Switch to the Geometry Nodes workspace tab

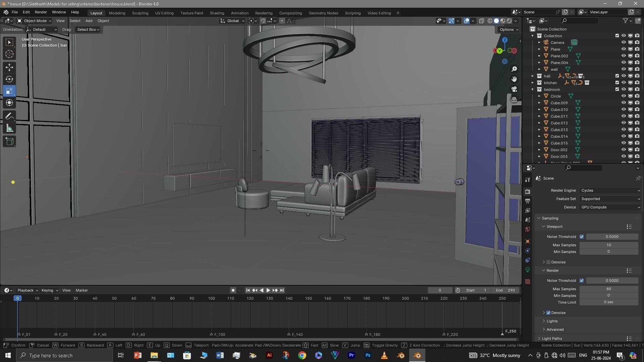(x=323, y=13)
